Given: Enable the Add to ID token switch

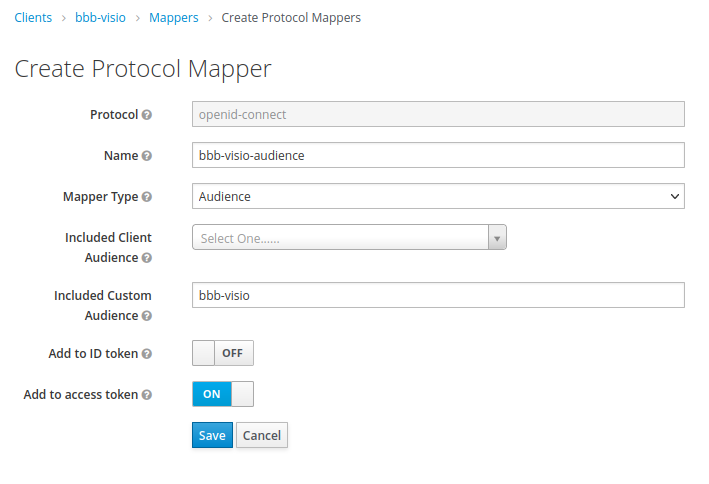Looking at the screenshot, I should pyautogui.click(x=223, y=353).
